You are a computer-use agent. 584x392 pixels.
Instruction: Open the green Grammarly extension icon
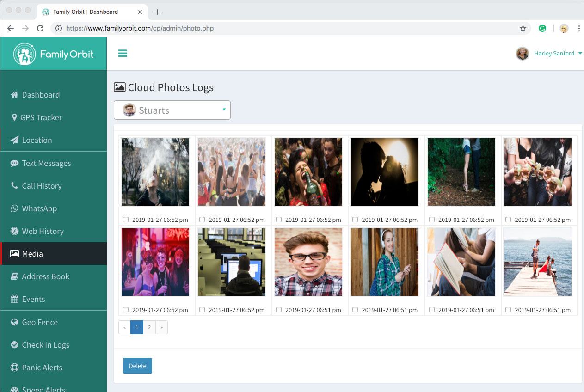click(x=542, y=28)
